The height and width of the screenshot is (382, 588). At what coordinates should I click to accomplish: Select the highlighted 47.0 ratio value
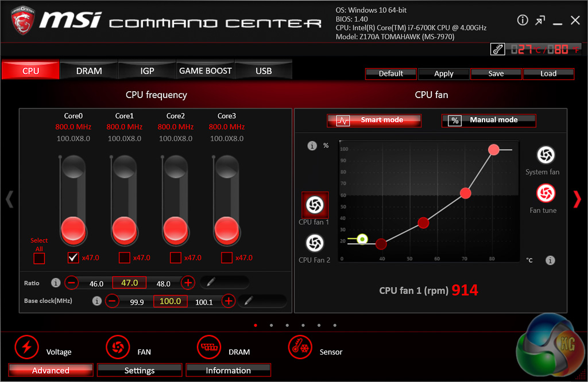click(129, 283)
